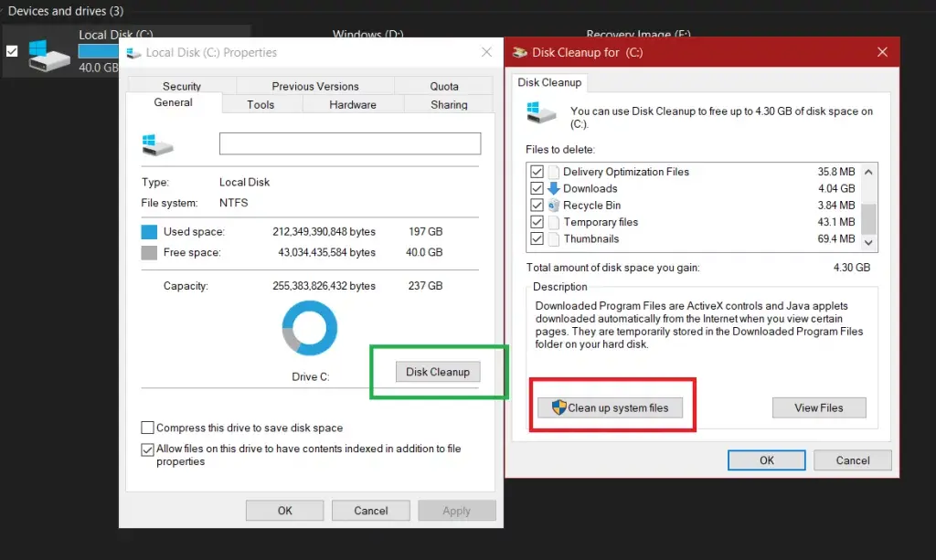This screenshot has width=936, height=560.
Task: Click the drive icon in the Disk Cleanup dialog
Action: [x=541, y=112]
